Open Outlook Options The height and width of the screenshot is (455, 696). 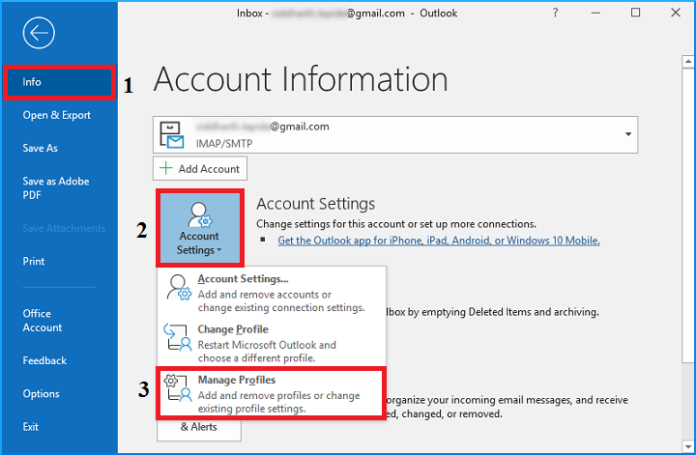click(x=41, y=393)
